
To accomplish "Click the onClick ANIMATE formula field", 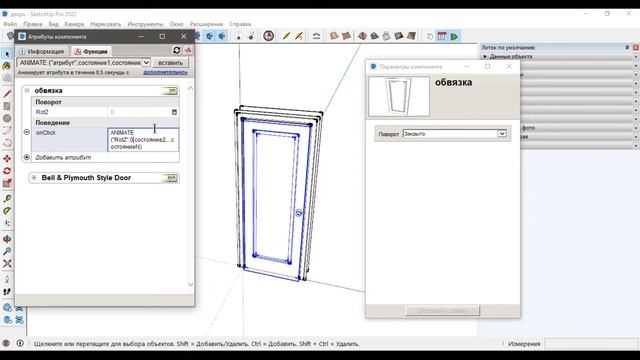I will (143, 140).
